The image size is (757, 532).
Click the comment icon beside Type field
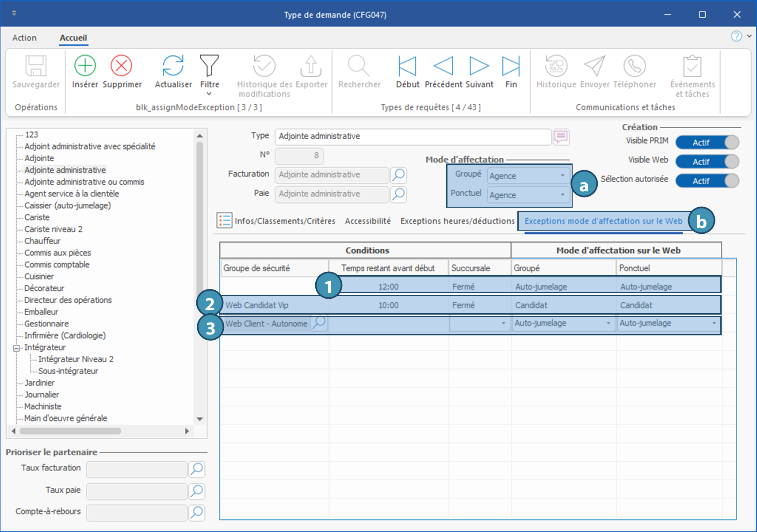pos(561,137)
